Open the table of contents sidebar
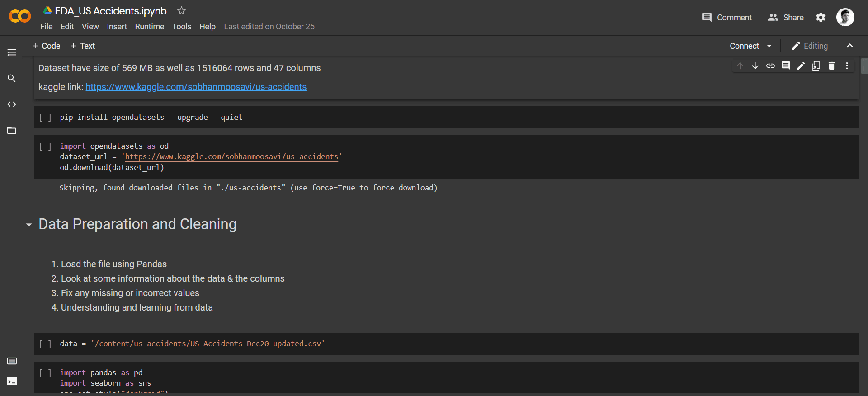This screenshot has height=396, width=868. coord(12,52)
